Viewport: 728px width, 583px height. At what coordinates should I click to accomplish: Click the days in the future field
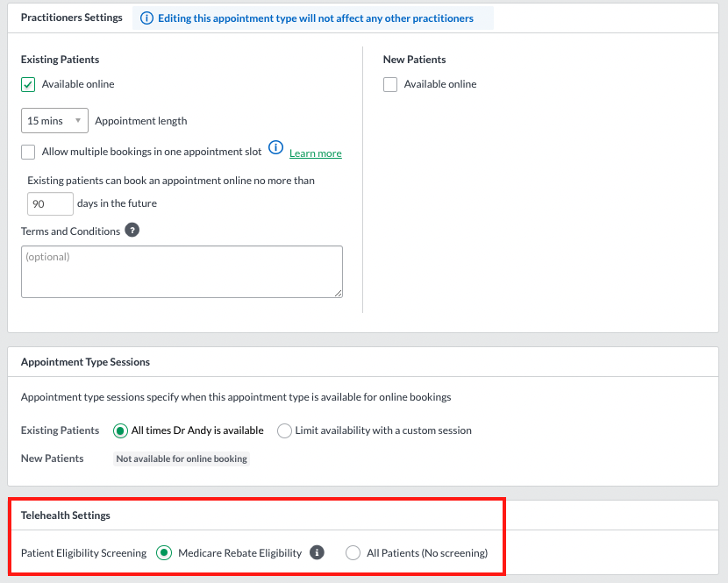50,203
